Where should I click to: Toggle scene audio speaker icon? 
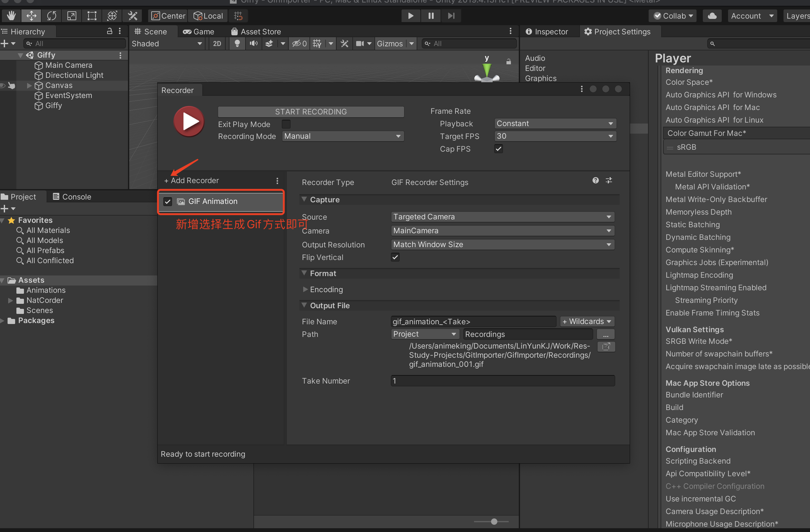(253, 43)
